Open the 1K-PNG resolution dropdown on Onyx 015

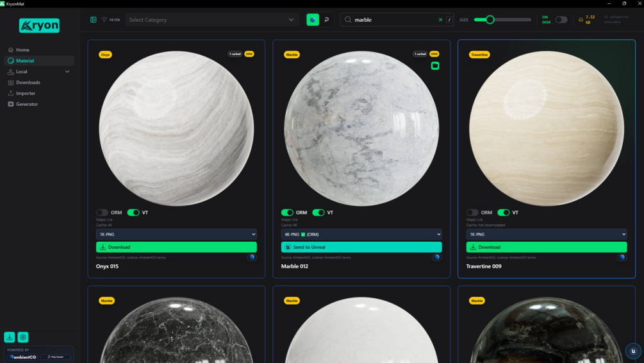[176, 234]
